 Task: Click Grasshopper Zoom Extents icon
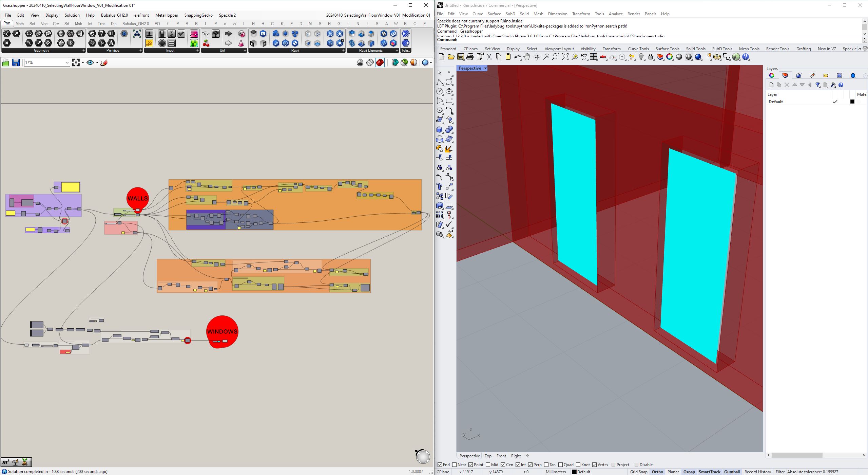76,62
